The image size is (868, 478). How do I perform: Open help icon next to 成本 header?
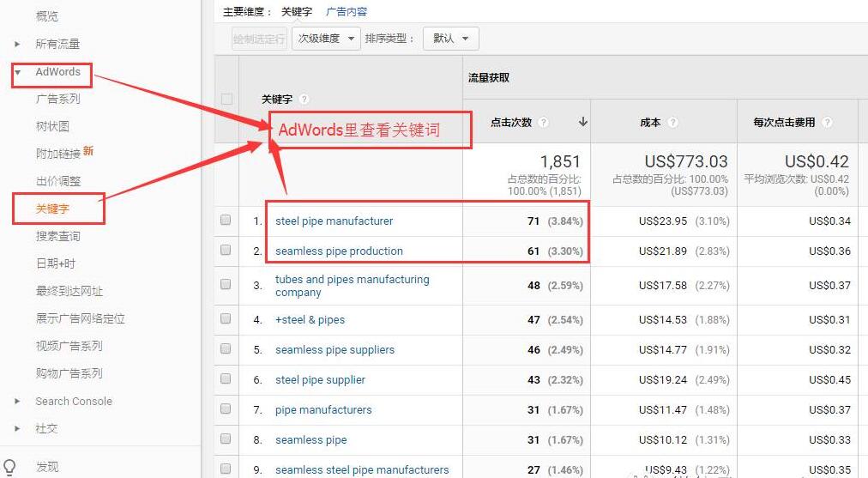[672, 123]
